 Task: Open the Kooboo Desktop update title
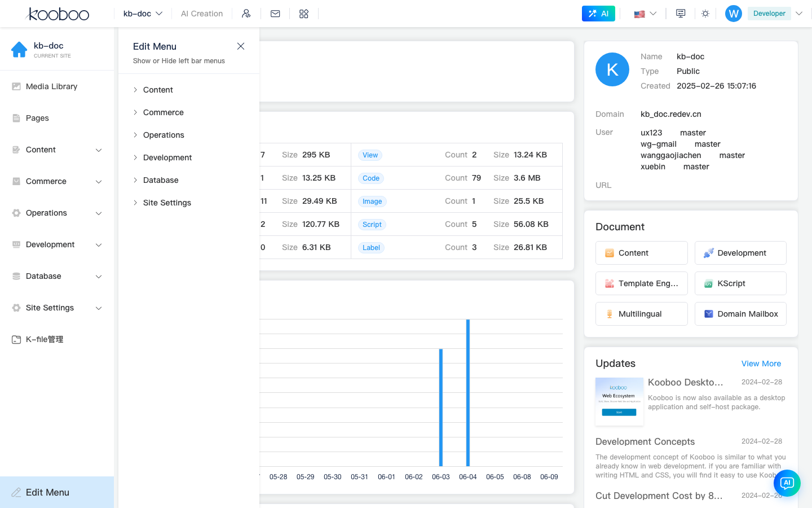[x=685, y=382]
